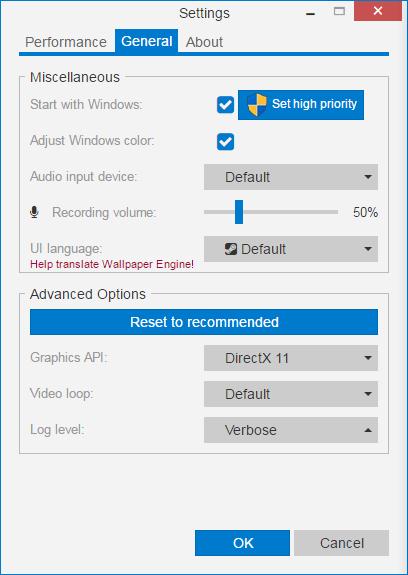Open the About tab
This screenshot has width=408, height=575.
[204, 42]
